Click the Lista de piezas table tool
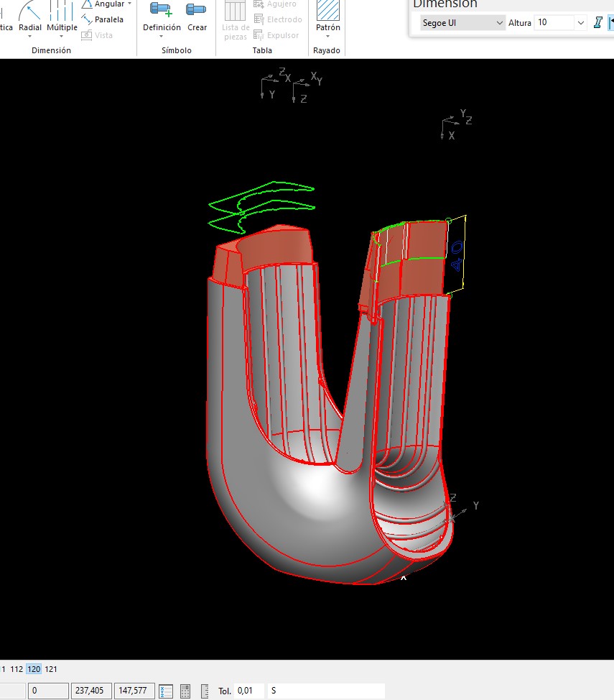 click(235, 21)
